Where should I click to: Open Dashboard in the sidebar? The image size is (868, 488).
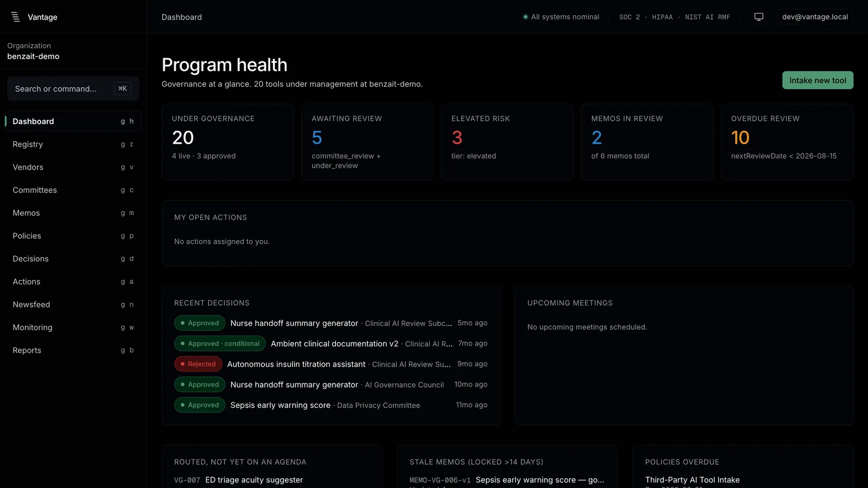73,121
